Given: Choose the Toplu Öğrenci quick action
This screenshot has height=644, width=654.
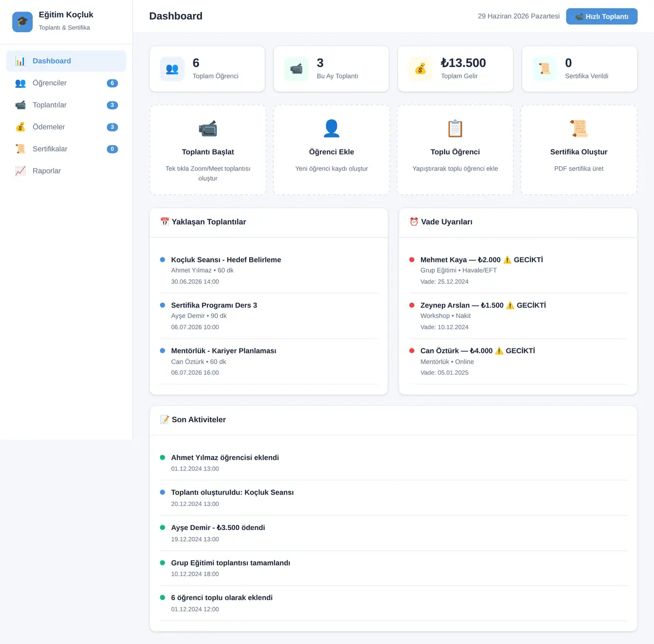Looking at the screenshot, I should 455,150.
